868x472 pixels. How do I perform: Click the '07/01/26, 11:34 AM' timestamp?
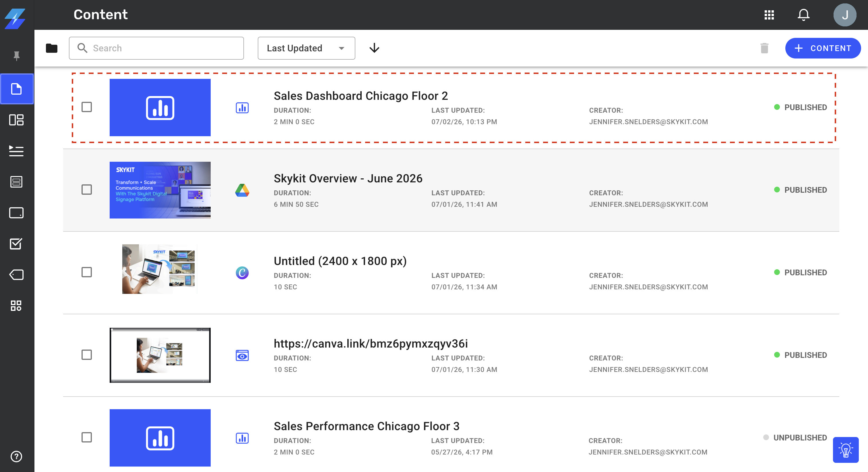[464, 287]
